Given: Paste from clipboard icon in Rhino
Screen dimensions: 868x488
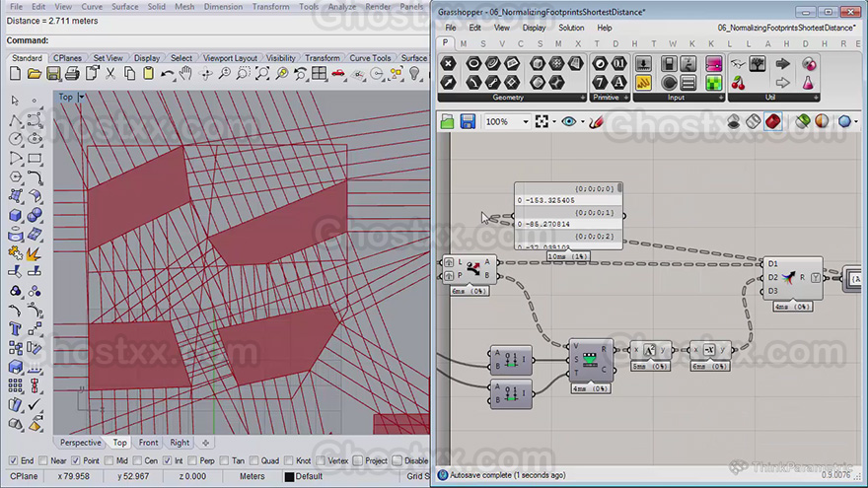Looking at the screenshot, I should [x=148, y=74].
